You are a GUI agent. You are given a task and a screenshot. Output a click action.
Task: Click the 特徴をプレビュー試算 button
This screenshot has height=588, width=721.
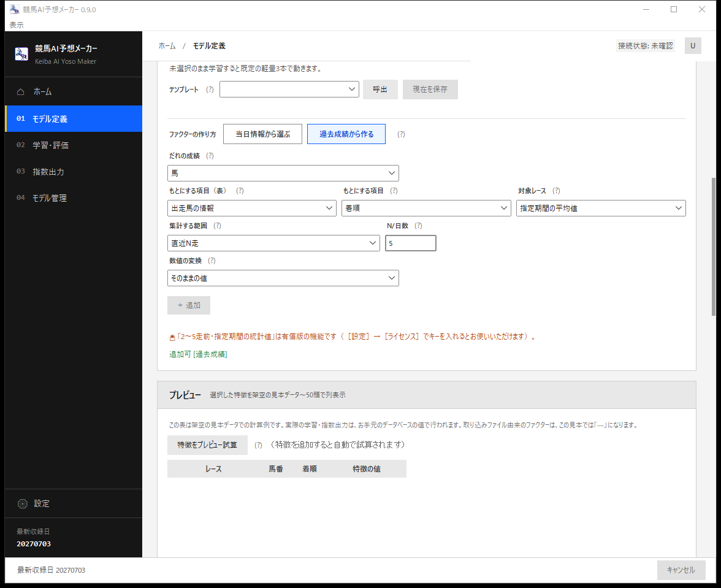(x=207, y=445)
